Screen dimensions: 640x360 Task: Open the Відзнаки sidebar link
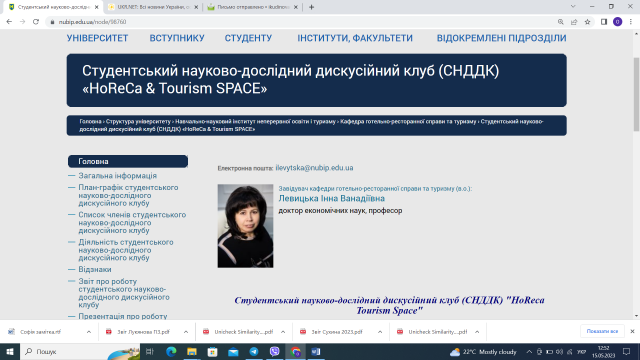pos(95,269)
